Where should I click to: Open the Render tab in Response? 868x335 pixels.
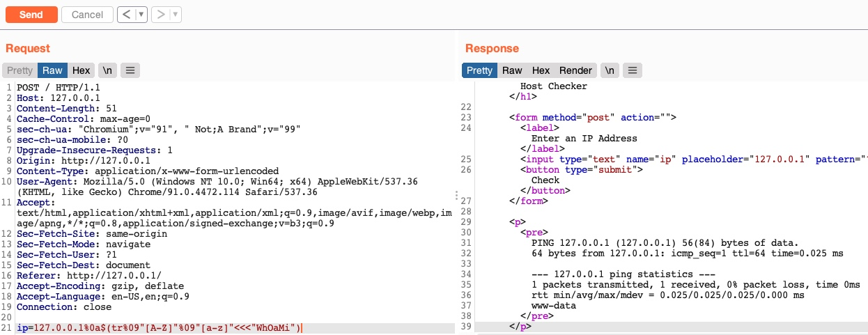[576, 70]
